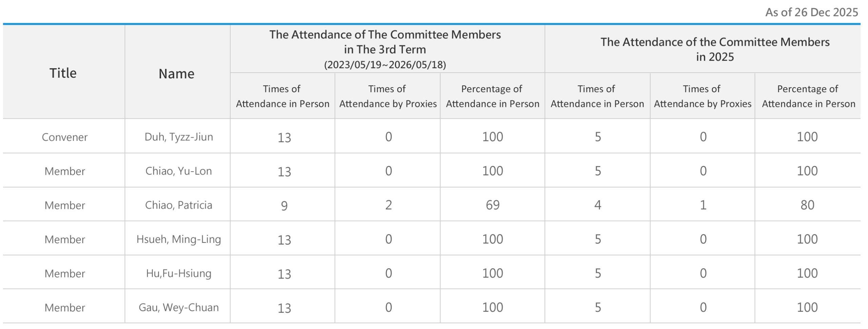The height and width of the screenshot is (329, 868).
Task: Select Chiao, Patricia's 2025 in-person count 4
Action: point(598,205)
